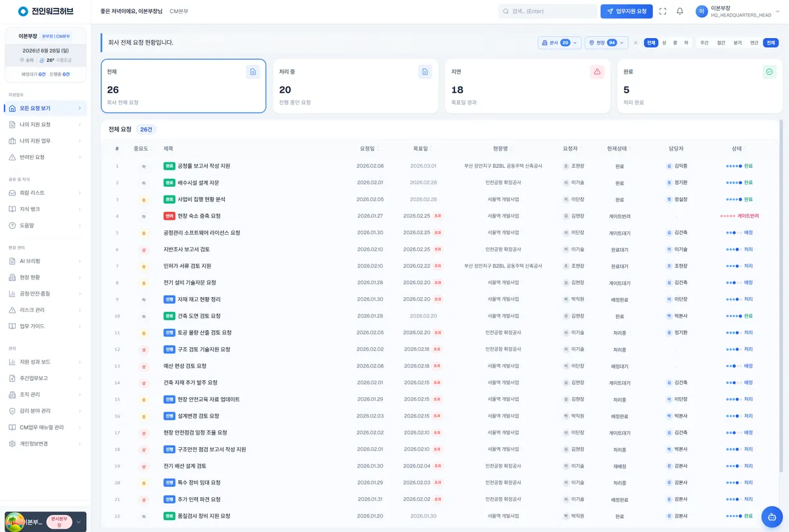The image size is (789, 532).
Task: Open the 본사 20 dropdown filter
Action: (x=560, y=43)
